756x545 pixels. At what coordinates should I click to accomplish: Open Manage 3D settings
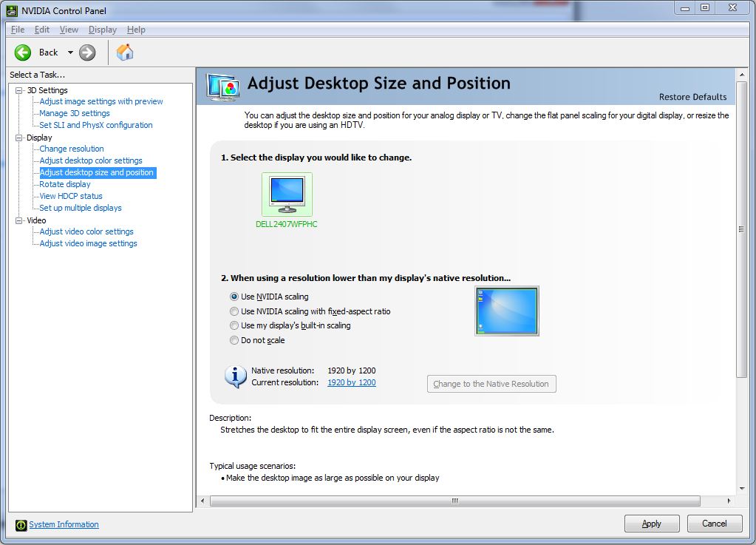(74, 113)
